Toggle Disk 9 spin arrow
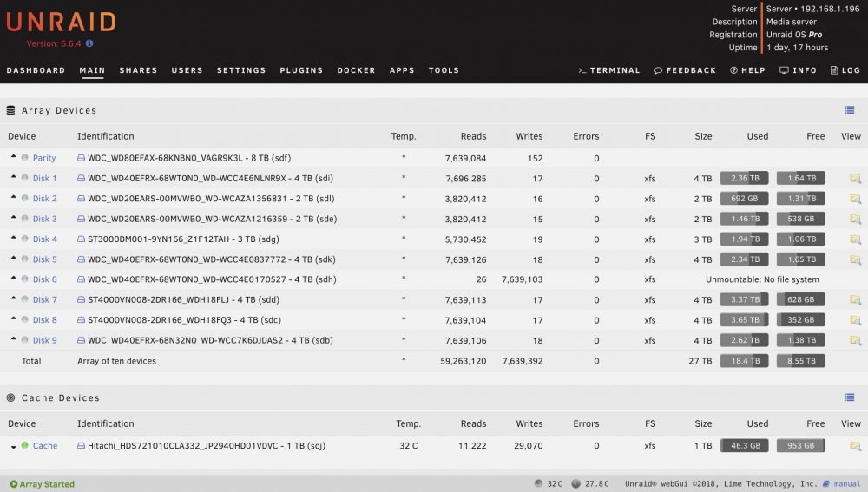 tap(13, 338)
